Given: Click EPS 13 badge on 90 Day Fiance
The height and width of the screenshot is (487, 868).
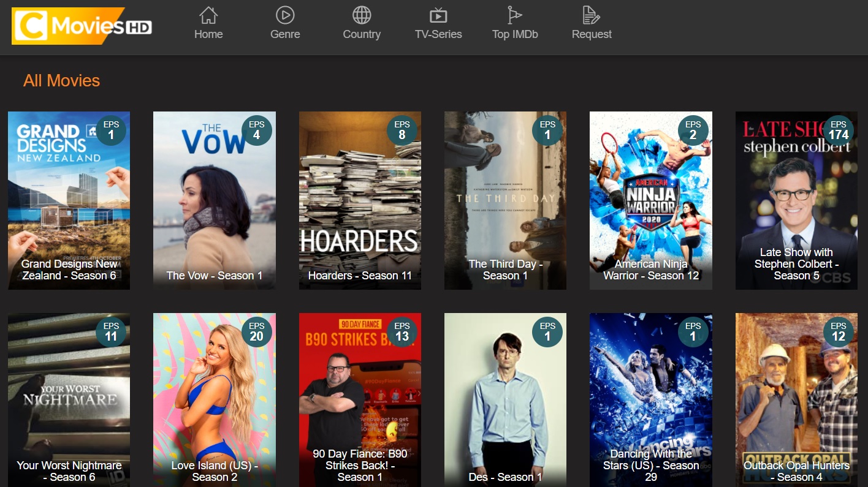Looking at the screenshot, I should (x=402, y=332).
